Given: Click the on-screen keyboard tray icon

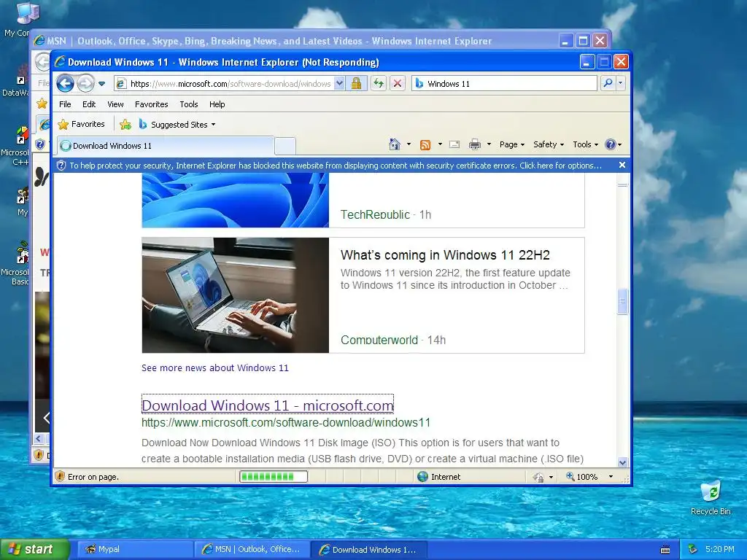Looking at the screenshot, I should pos(665,550).
